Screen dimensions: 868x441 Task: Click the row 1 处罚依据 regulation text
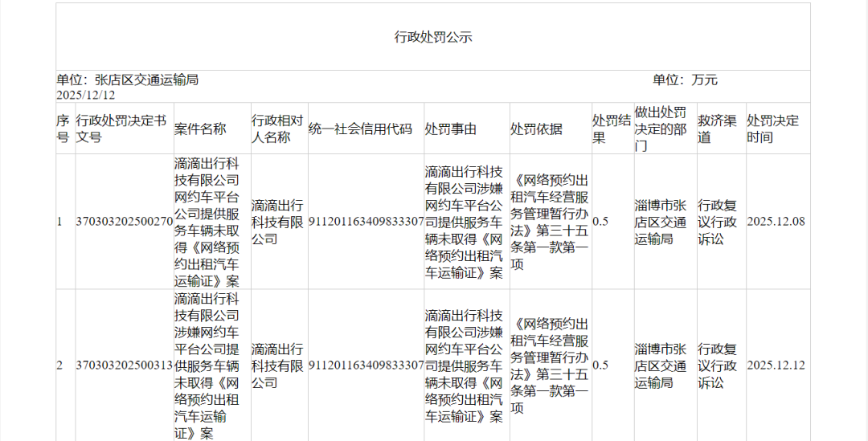point(549,222)
